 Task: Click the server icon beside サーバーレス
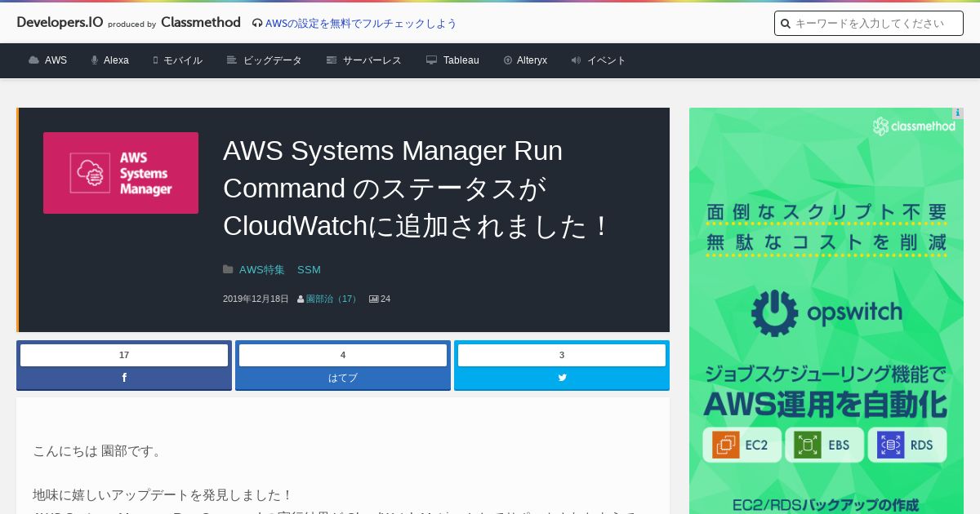point(332,60)
